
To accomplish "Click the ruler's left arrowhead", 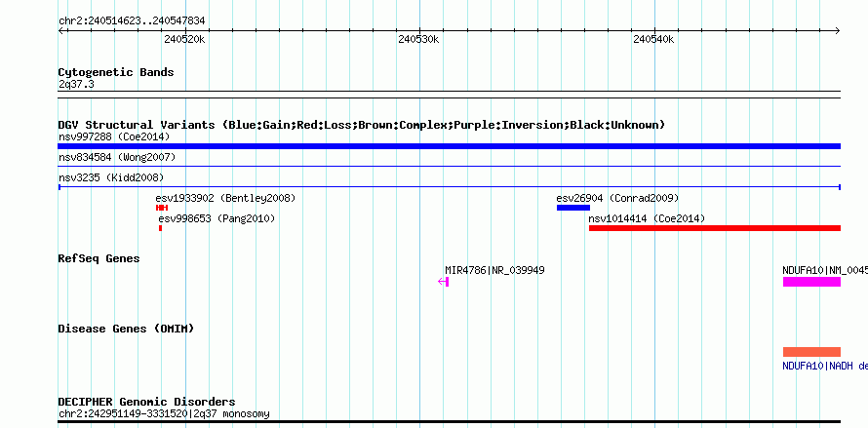I will point(60,31).
